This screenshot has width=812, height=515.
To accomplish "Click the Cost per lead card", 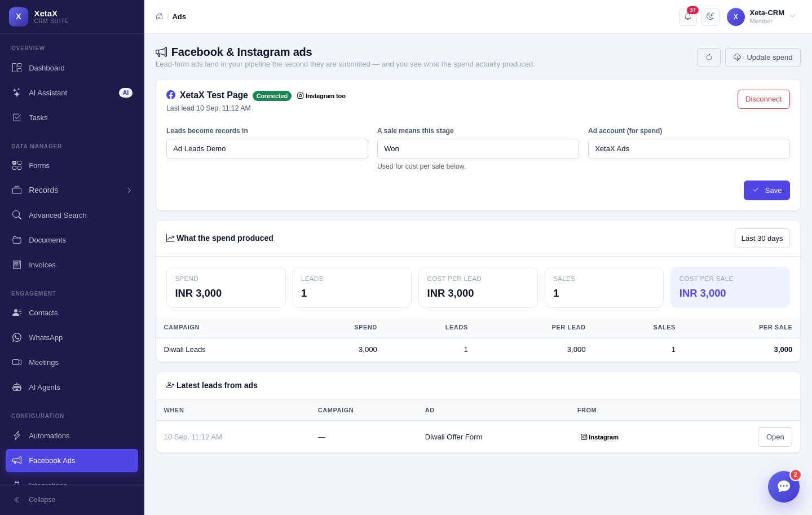I will pyautogui.click(x=478, y=288).
